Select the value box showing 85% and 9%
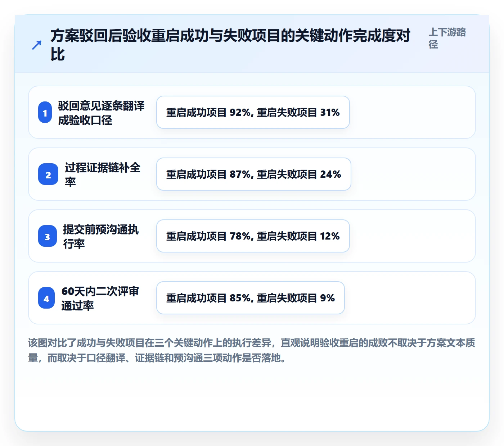Screen dimensions: 504x446 (x=251, y=298)
